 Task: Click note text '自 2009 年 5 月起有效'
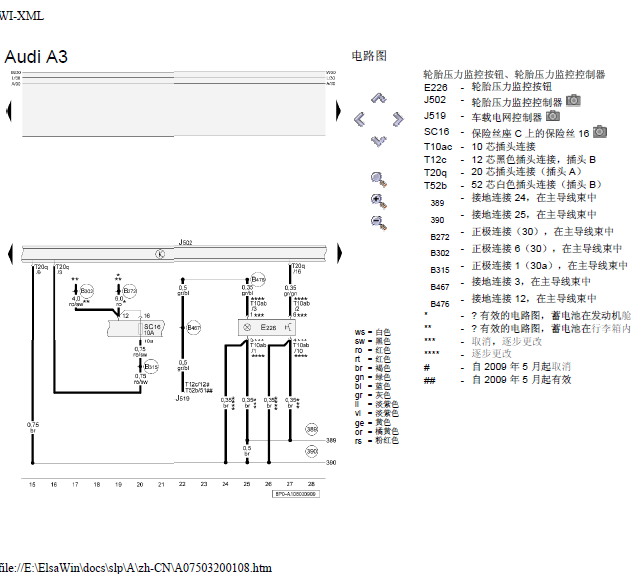click(522, 380)
